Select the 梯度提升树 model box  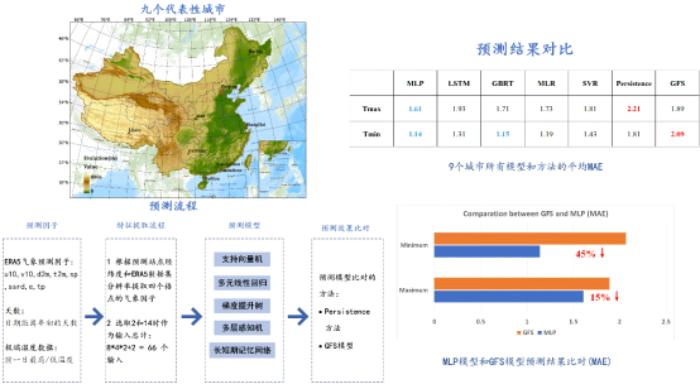[x=242, y=306]
